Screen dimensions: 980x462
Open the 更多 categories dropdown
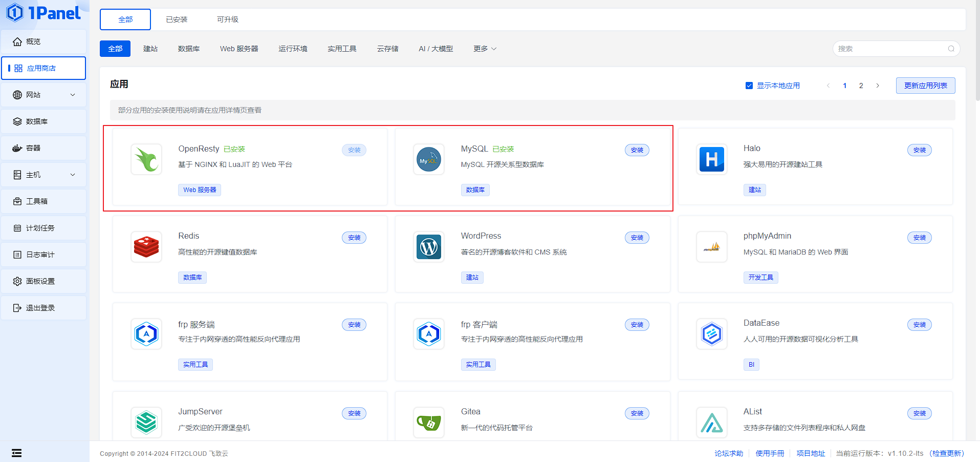(x=485, y=49)
